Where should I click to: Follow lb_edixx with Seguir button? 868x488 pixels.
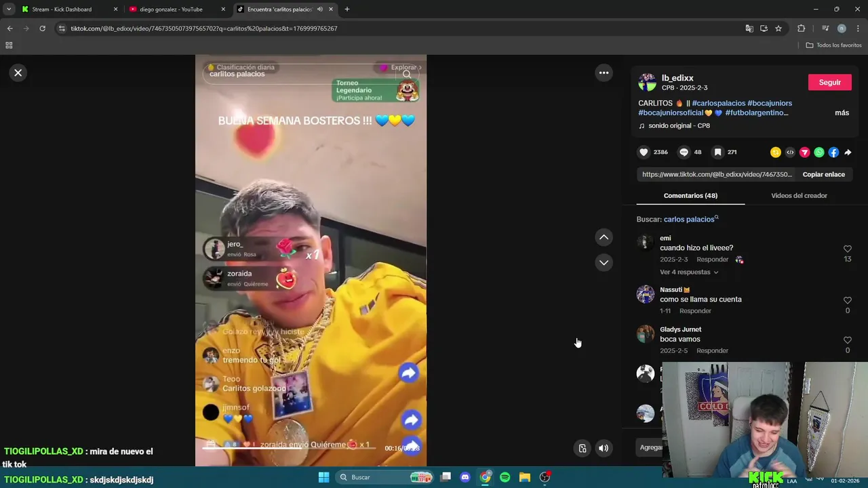[829, 82]
